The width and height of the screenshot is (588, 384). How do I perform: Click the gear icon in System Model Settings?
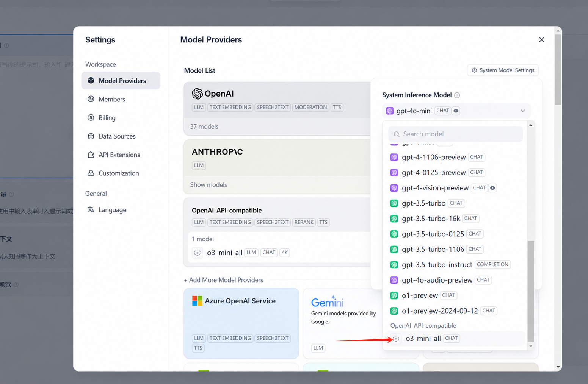474,70
